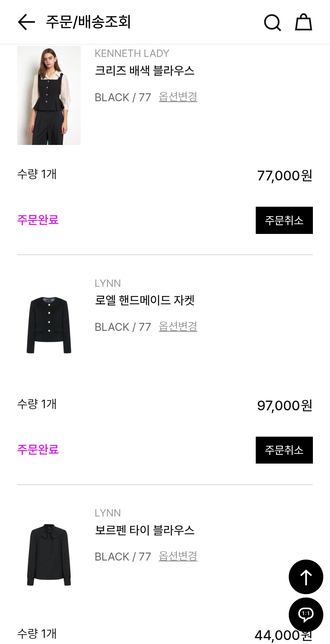Image resolution: width=330 pixels, height=644 pixels.
Task: Change option for 로엘 핸드메이드 자켓
Action: pos(178,327)
